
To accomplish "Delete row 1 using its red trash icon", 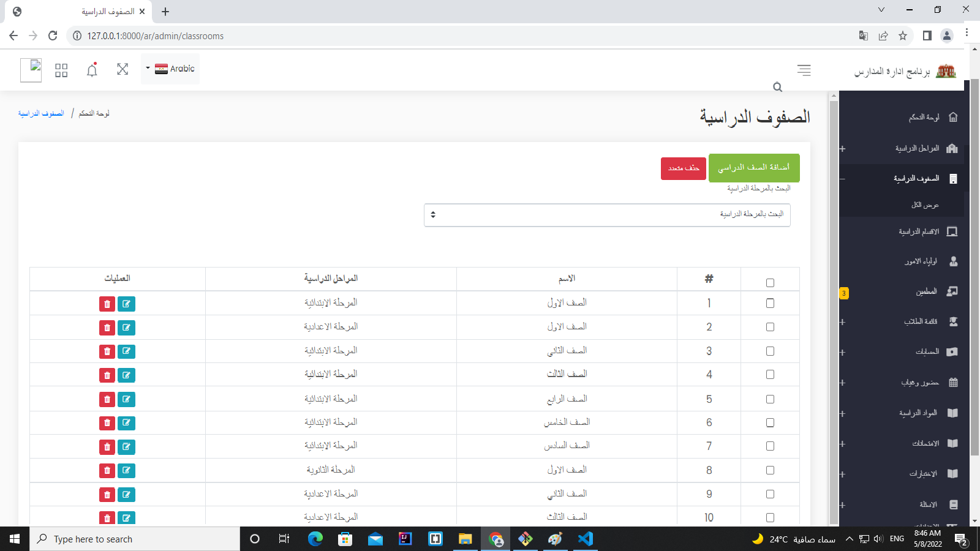I will click(107, 303).
